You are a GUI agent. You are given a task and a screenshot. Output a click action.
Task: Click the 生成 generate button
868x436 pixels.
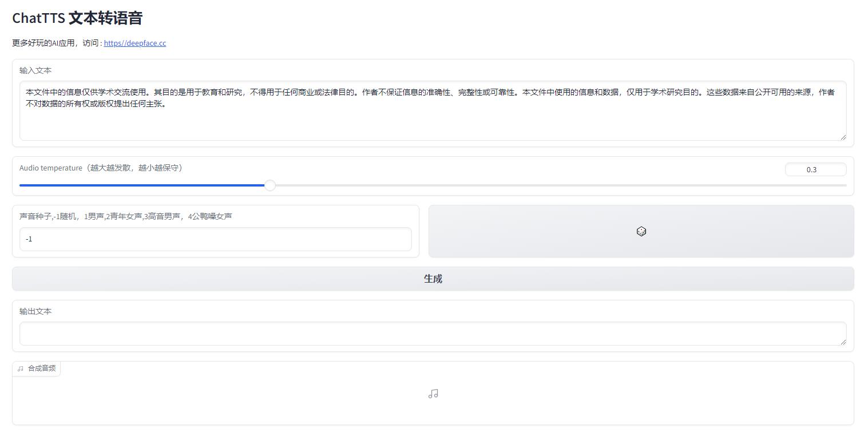(x=433, y=279)
